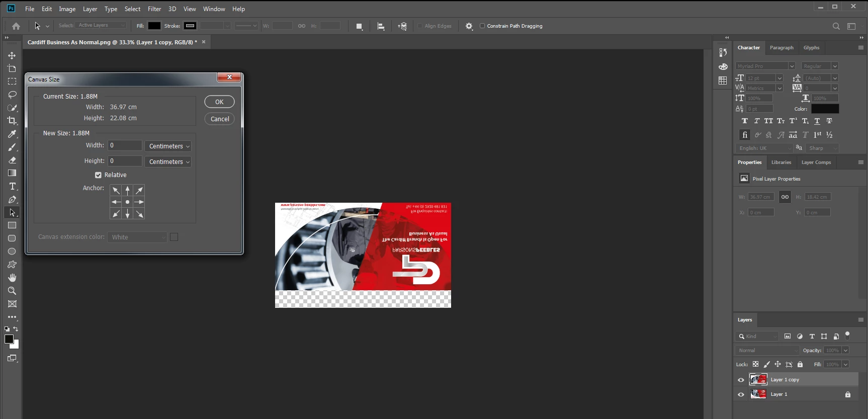Open the Window menu
Image resolution: width=868 pixels, height=419 pixels.
click(214, 9)
